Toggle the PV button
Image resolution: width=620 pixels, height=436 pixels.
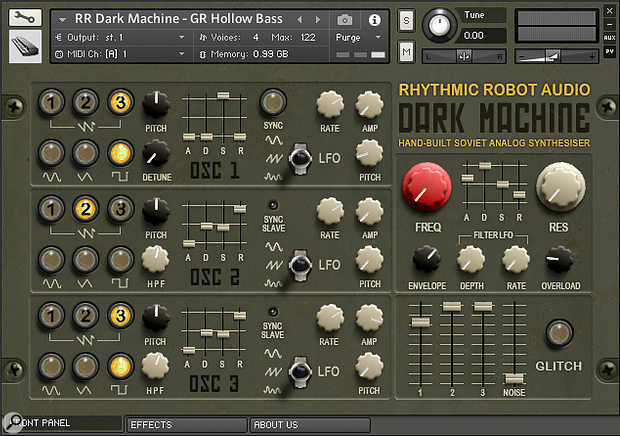click(609, 51)
